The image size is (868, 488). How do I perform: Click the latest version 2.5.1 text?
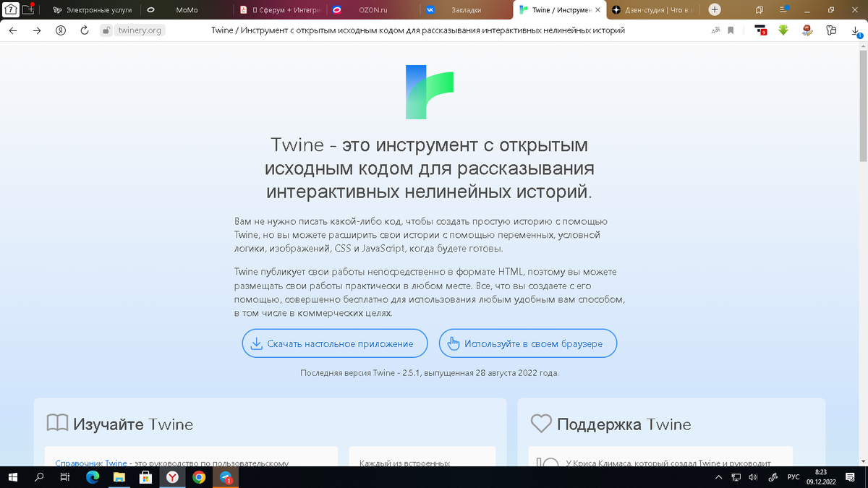[430, 373]
